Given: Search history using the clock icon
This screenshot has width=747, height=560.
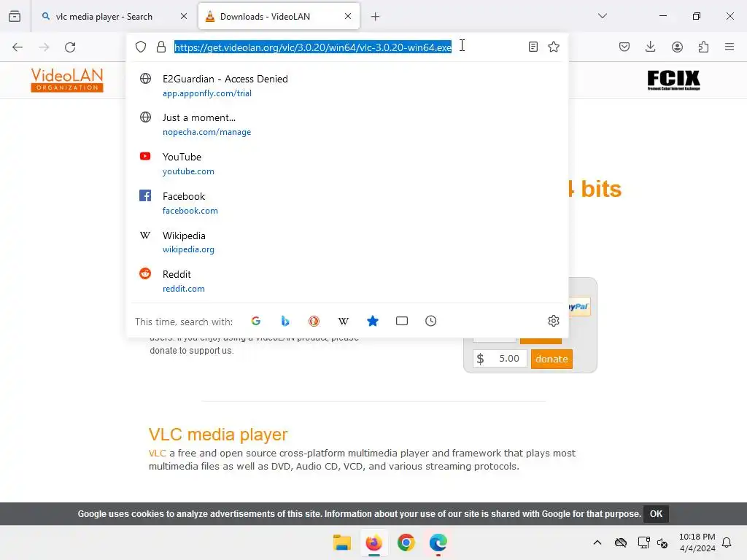Looking at the screenshot, I should [430, 321].
